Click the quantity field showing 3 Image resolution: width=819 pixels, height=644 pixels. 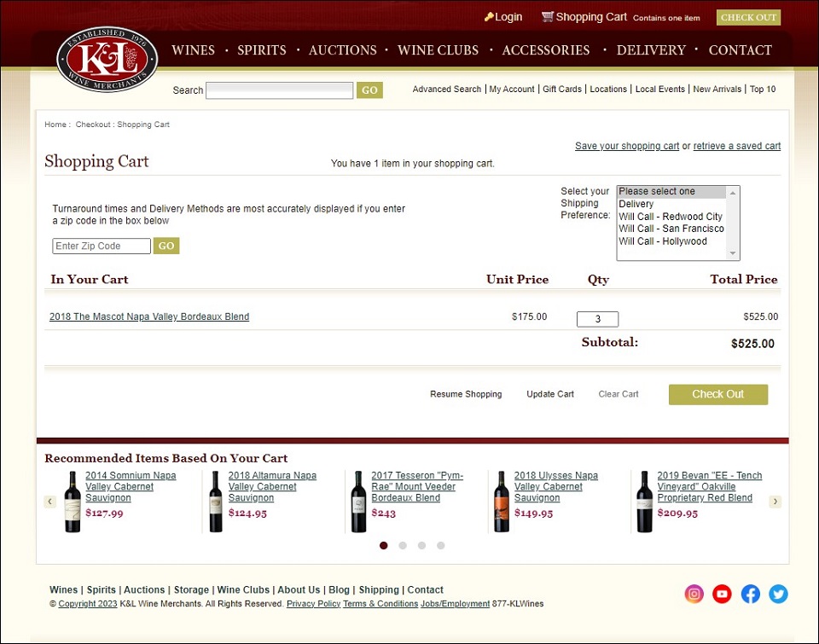tap(597, 319)
